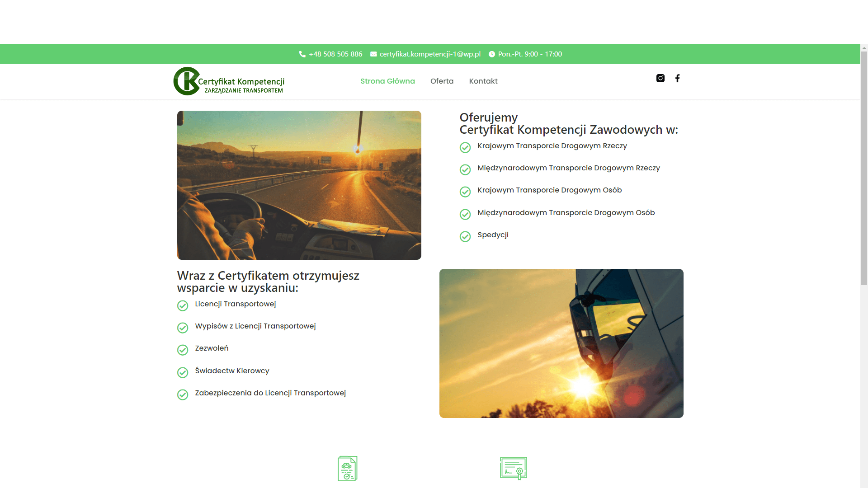Viewport: 868px width, 488px height.
Task: Click the Pon.-Pt. 9:00 - 17:00 hours text
Action: click(x=530, y=54)
